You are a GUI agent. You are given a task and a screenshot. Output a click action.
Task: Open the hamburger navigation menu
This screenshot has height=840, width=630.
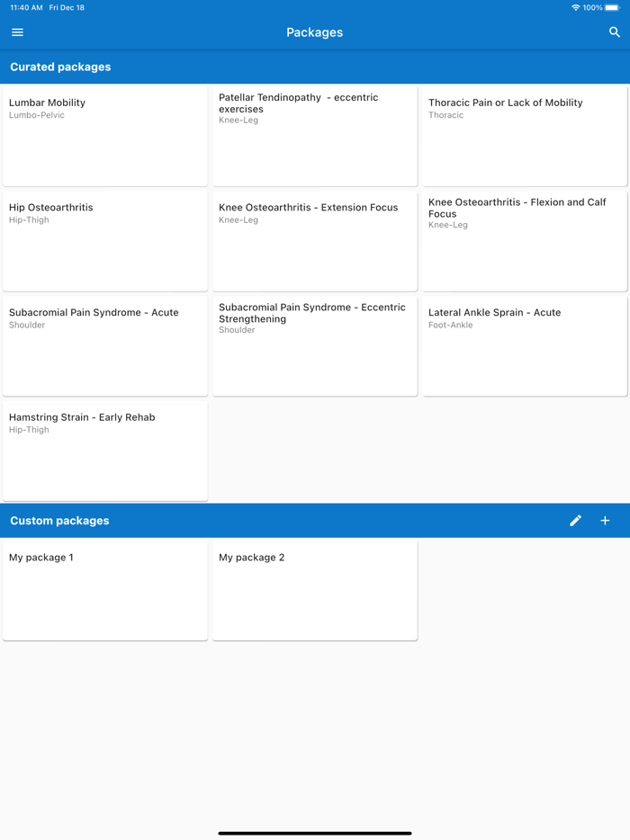point(17,32)
